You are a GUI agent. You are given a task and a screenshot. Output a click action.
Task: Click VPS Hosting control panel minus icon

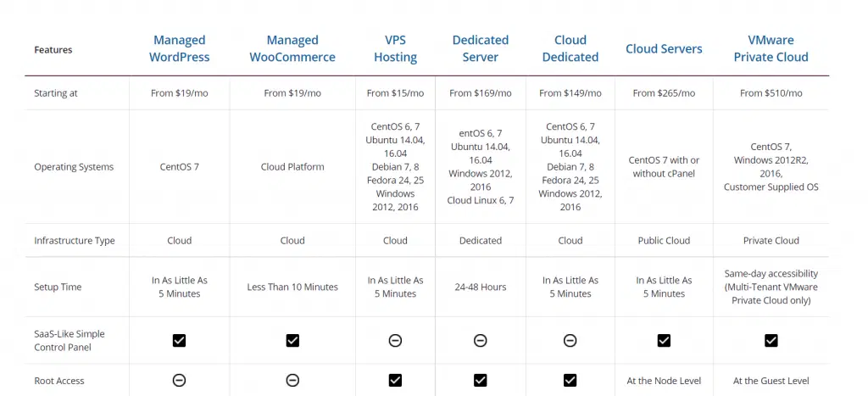click(395, 340)
